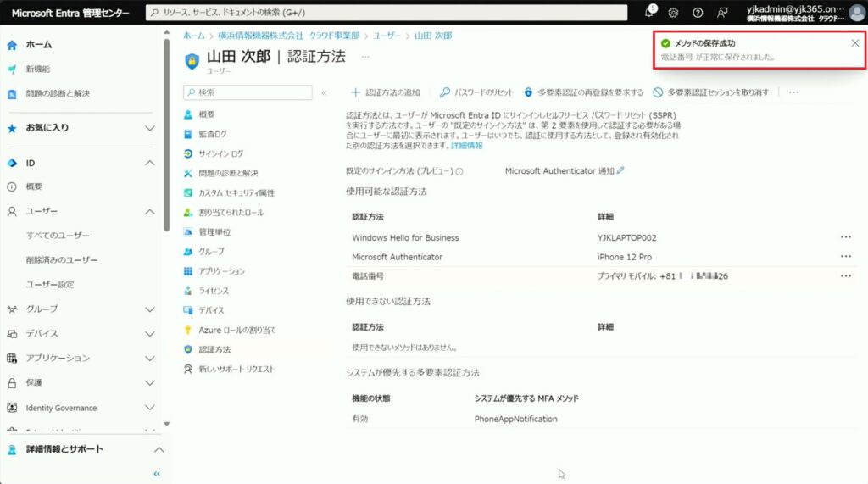Image resolution: width=868 pixels, height=484 pixels.
Task: Expand the デバイス section chevron
Action: (x=150, y=334)
